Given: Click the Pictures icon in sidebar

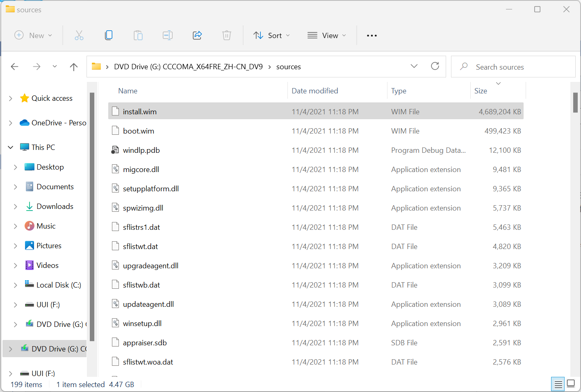Looking at the screenshot, I should pyautogui.click(x=30, y=245).
